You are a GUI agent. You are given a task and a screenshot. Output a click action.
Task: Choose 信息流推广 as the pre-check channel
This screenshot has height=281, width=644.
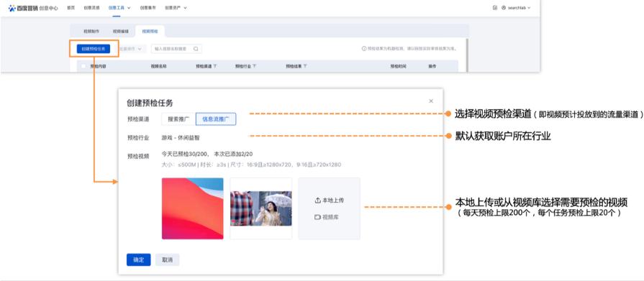click(216, 119)
